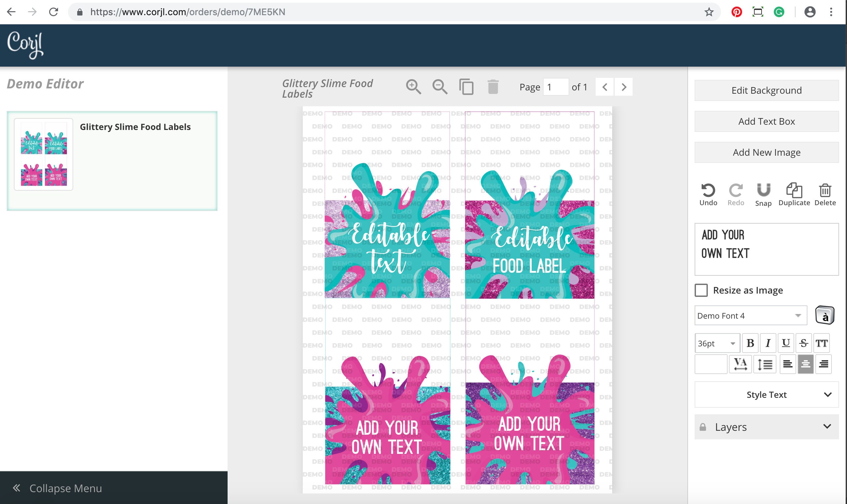Toggle bold text formatting
The width and height of the screenshot is (847, 504).
(x=750, y=343)
